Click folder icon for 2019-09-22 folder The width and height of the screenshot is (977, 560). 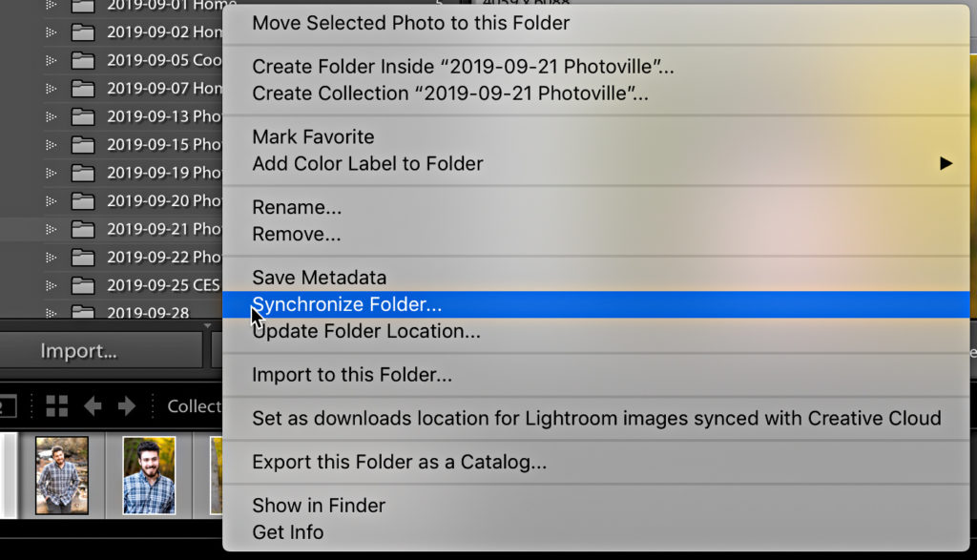click(82, 258)
